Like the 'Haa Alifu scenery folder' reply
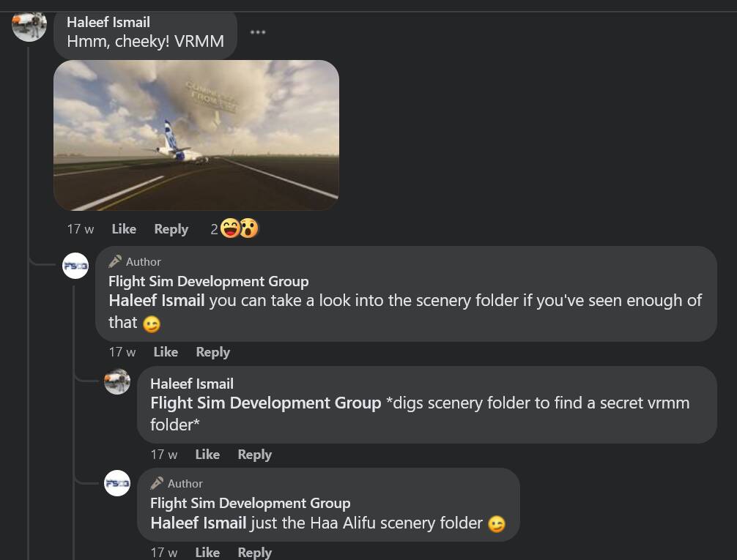The width and height of the screenshot is (737, 560). tap(208, 552)
